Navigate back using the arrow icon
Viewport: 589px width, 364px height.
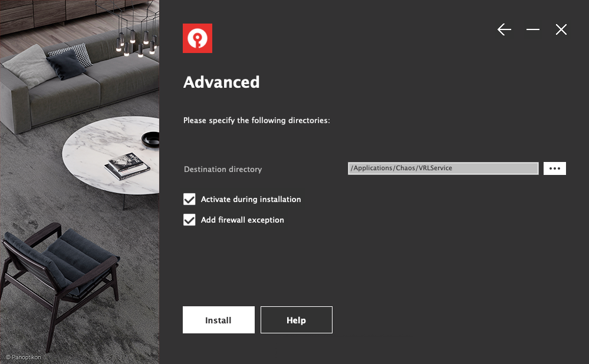point(504,29)
